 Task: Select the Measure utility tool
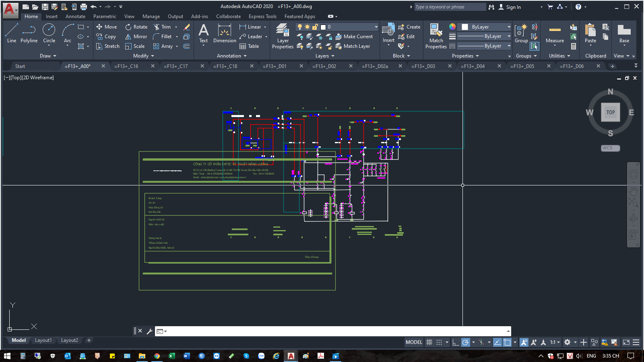pyautogui.click(x=555, y=34)
